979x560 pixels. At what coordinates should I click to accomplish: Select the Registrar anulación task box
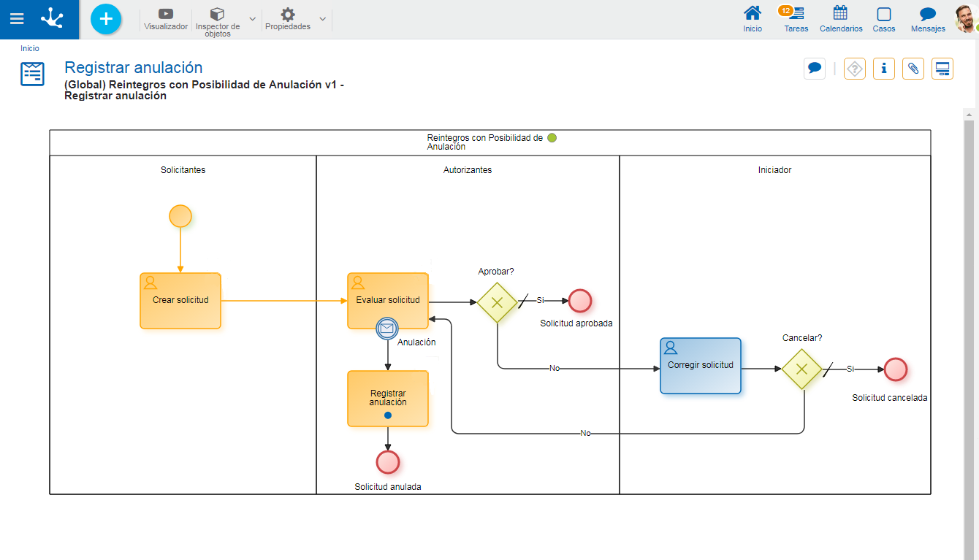(x=388, y=398)
